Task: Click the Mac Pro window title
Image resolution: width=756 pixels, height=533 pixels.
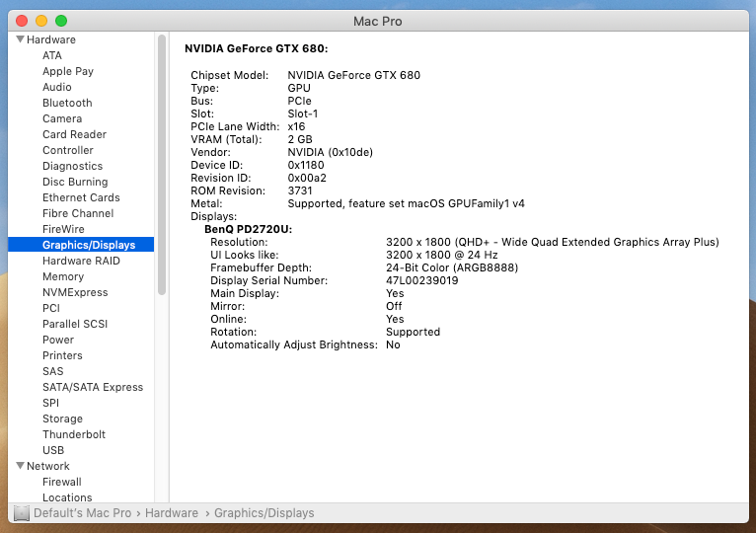Action: tap(378, 22)
